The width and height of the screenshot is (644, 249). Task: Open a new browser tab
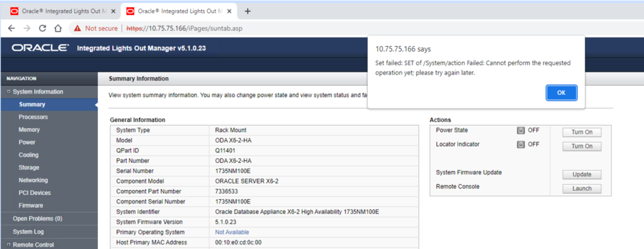tap(248, 11)
